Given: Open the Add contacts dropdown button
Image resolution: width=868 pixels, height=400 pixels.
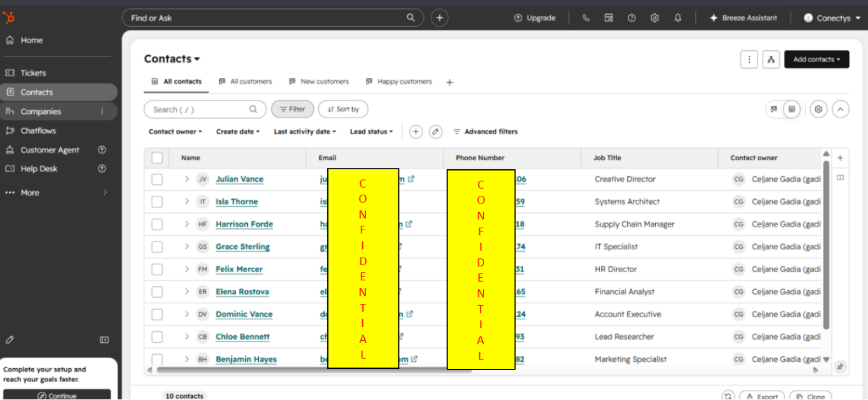Looking at the screenshot, I should click(x=817, y=59).
